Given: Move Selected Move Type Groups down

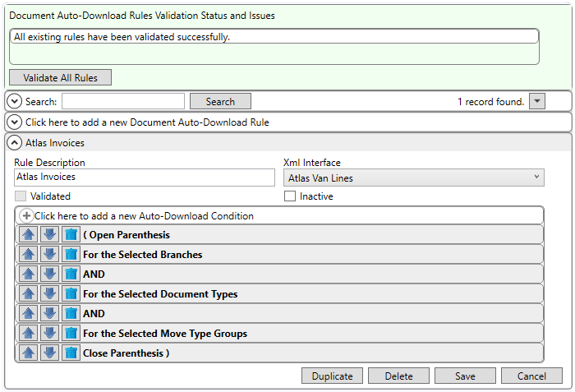Looking at the screenshot, I should tap(49, 333).
